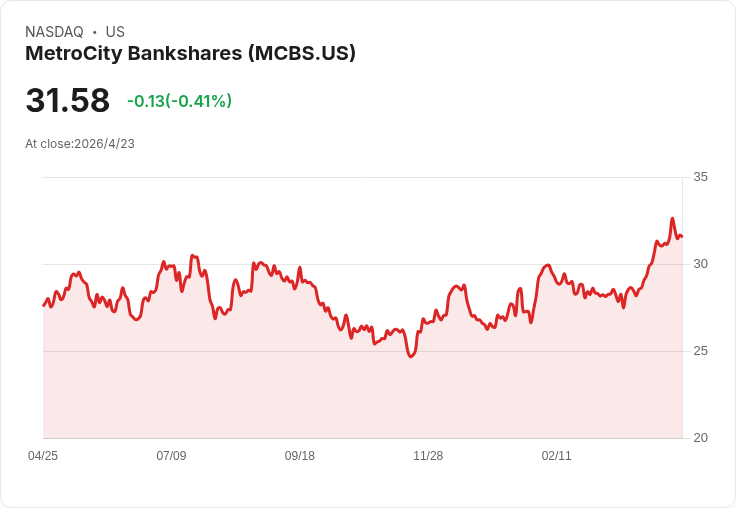The width and height of the screenshot is (736, 508).
Task: Click the 25 y-axis label
Action: (x=700, y=351)
